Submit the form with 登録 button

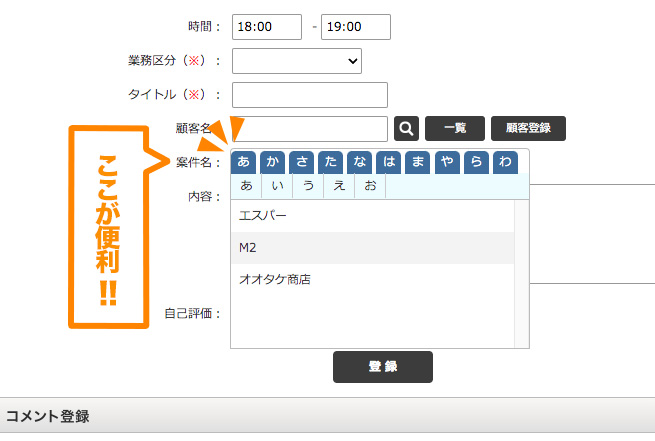point(383,367)
